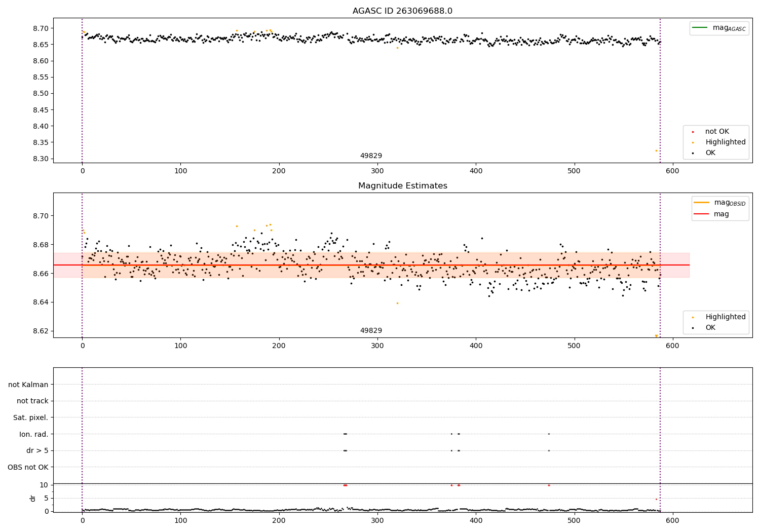This screenshot has height=532, width=760.
Task: Click the "not track" row label
Action: (32, 401)
